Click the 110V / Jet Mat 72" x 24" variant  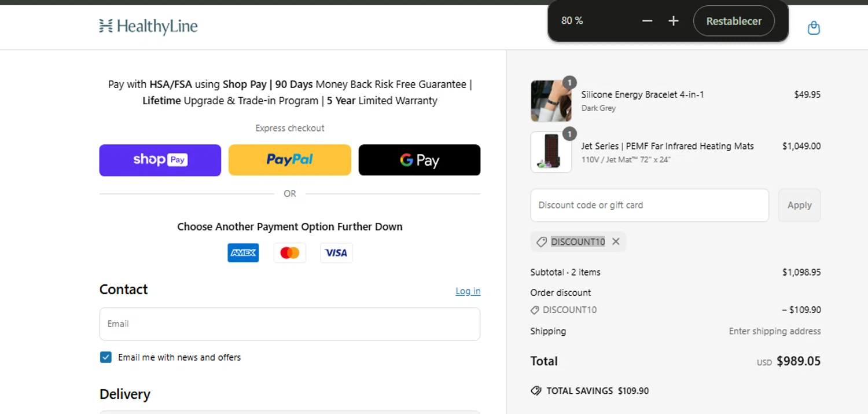(626, 160)
